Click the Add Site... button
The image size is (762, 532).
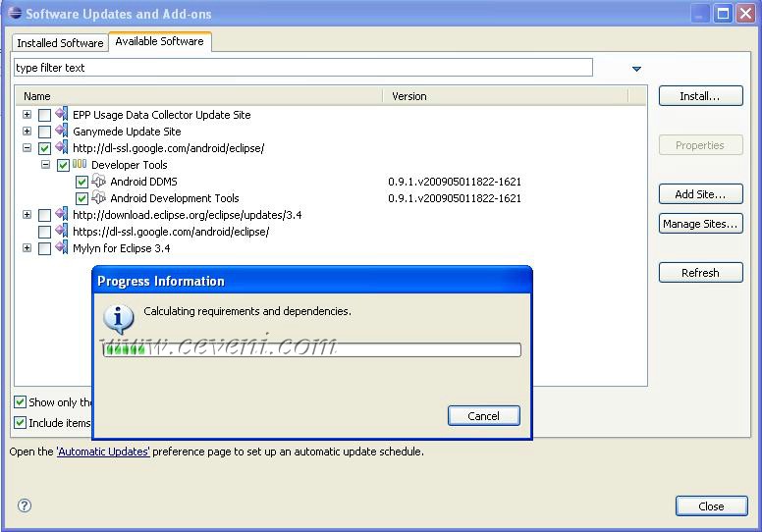(x=700, y=193)
